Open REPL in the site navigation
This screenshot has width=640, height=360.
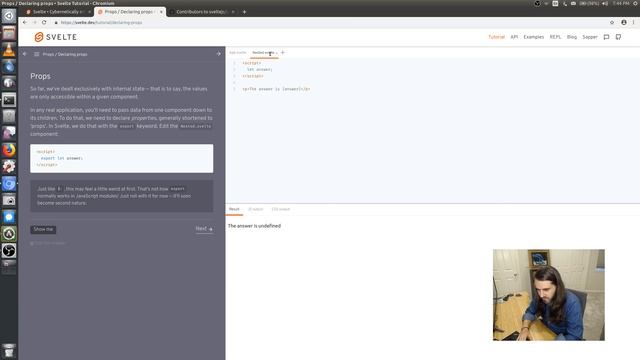pyautogui.click(x=555, y=37)
